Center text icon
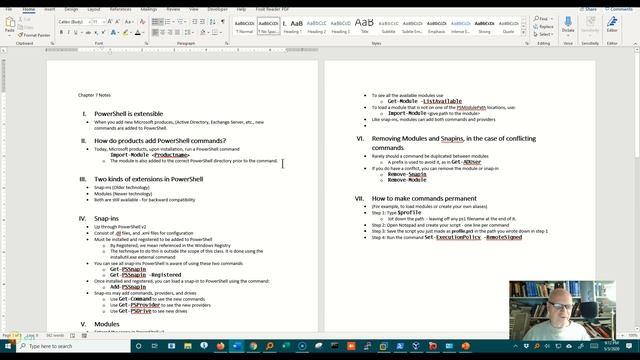Viewport: 640px width, 360px height. point(162,33)
